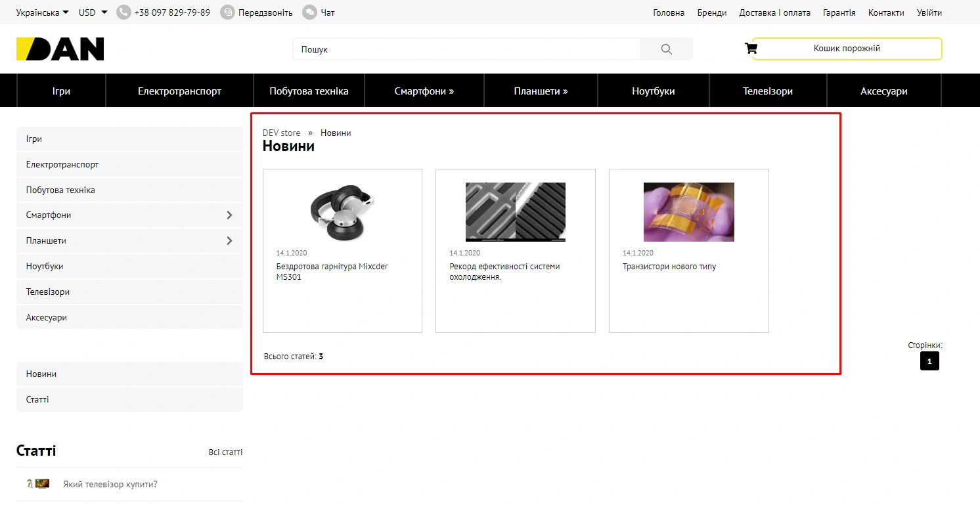Select Електротранспорт in the main navigation bar
This screenshot has width=980, height=505.
click(179, 91)
